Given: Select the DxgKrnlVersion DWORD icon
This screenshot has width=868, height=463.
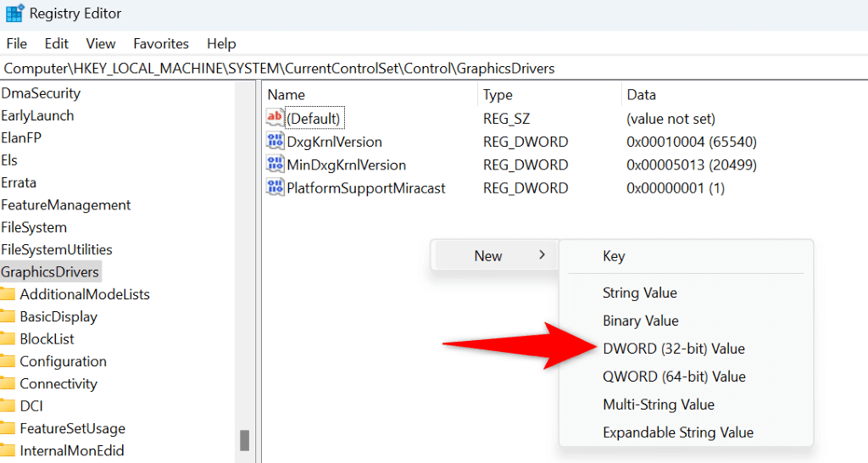Looking at the screenshot, I should (275, 142).
